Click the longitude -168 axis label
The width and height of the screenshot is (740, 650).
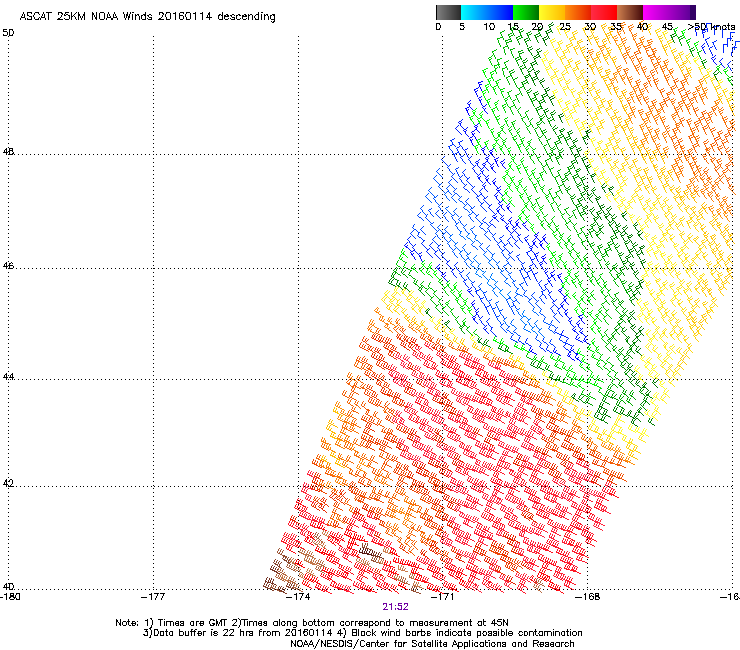[x=588, y=597]
